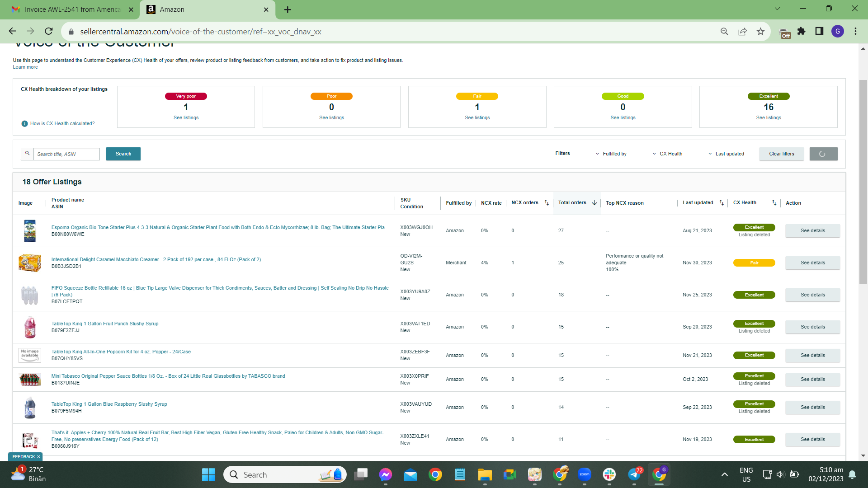
Task: Expand the CX Health filter dropdown
Action: pos(667,154)
